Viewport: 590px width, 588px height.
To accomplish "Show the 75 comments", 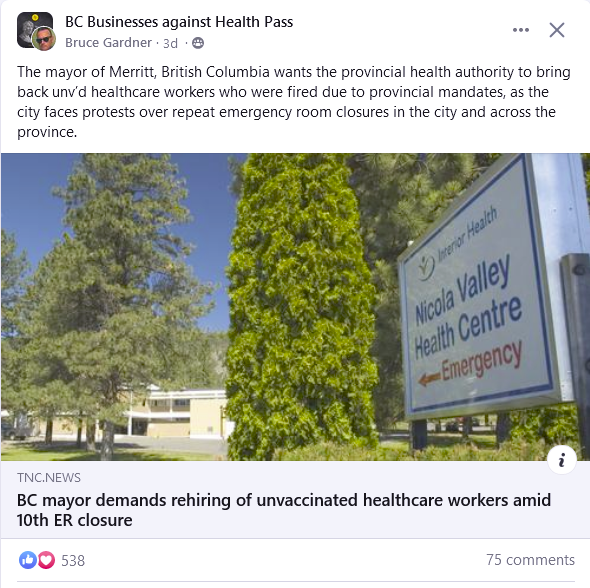I will point(531,560).
